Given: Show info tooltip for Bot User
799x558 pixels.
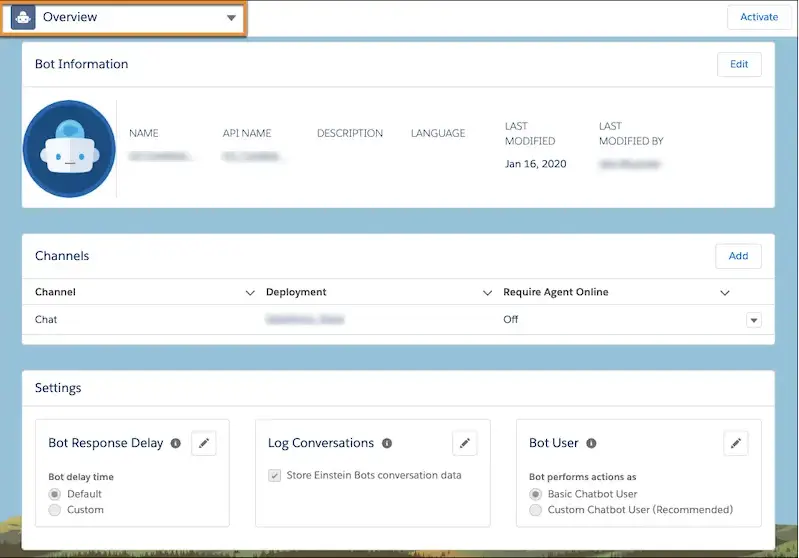Looking at the screenshot, I should pos(591,443).
